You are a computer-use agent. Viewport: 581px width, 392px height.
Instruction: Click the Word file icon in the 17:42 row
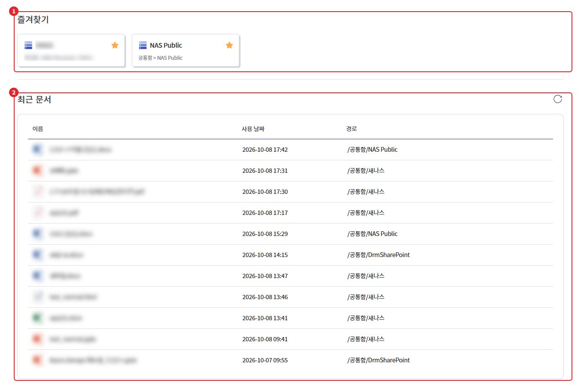37,150
